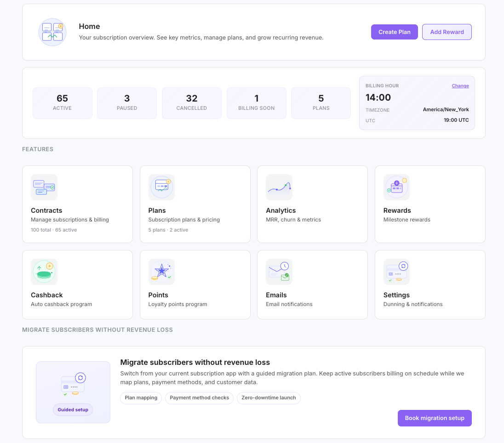
Task: Click the Points card title
Action: [158, 295]
